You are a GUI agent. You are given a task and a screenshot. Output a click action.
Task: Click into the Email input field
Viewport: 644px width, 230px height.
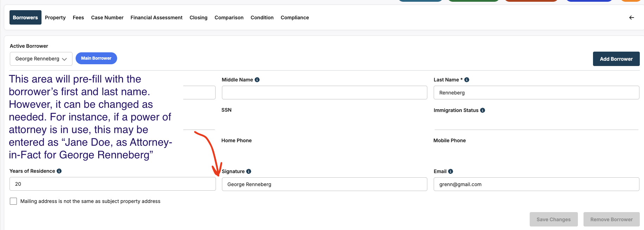coord(536,184)
